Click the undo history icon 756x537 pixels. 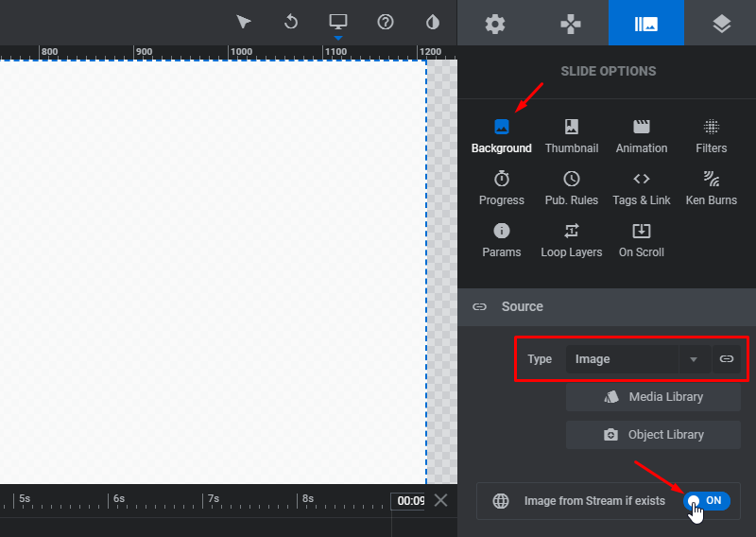291,22
